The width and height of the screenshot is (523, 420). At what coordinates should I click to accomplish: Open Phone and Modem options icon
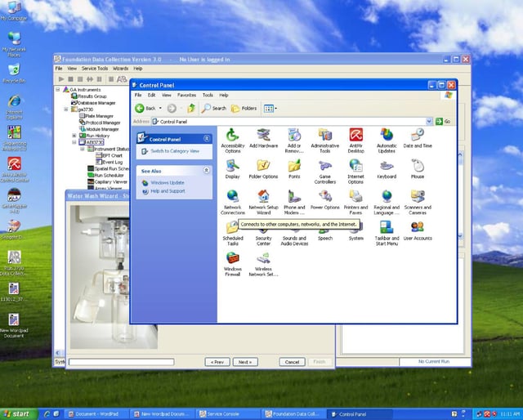pyautogui.click(x=294, y=202)
